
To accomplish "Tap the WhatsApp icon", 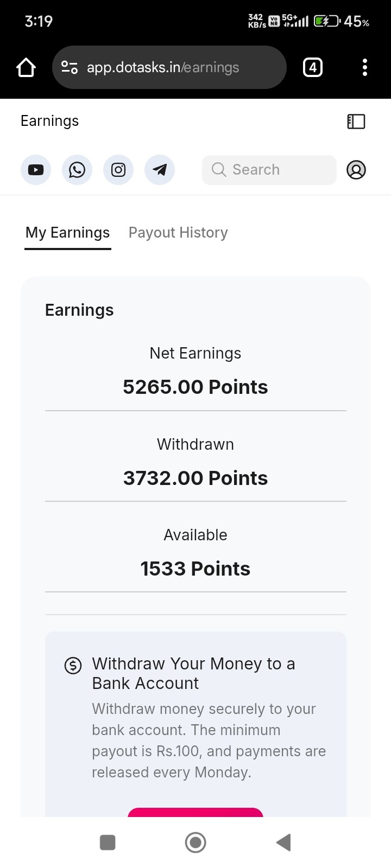I will click(x=77, y=170).
